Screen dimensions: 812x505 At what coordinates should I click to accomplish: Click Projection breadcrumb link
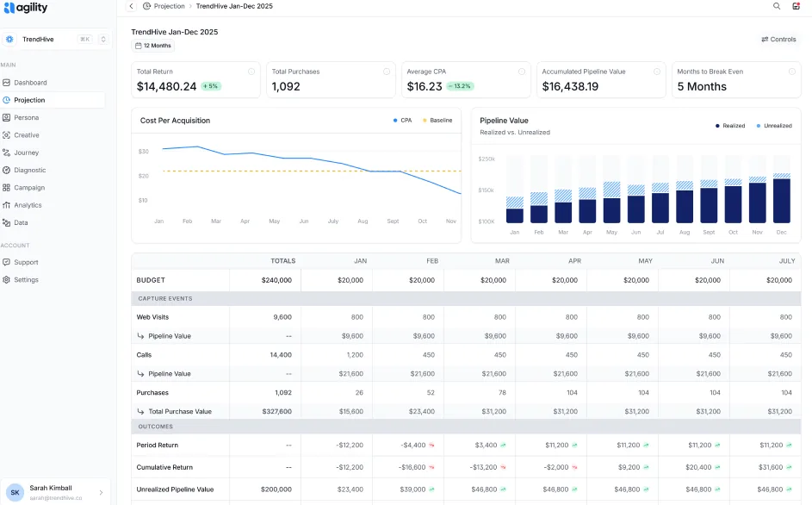click(169, 6)
